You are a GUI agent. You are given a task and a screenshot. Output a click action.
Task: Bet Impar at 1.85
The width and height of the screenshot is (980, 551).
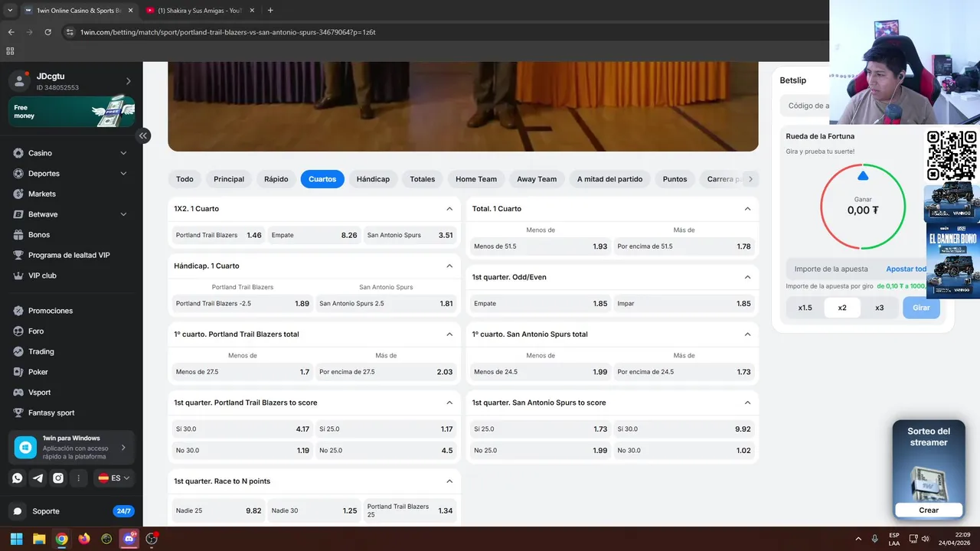coord(684,304)
